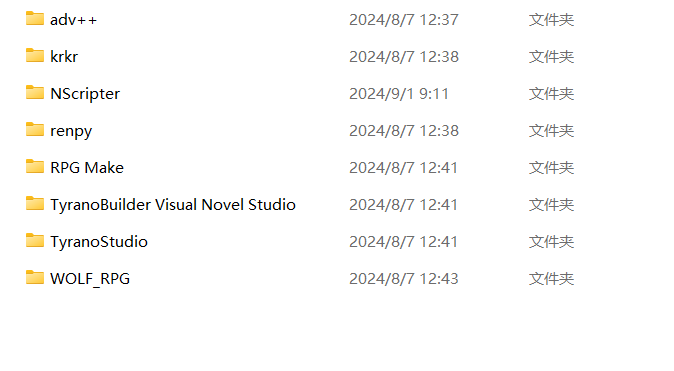Click the 2024/8/7 12:37 date for adv++

(x=404, y=20)
